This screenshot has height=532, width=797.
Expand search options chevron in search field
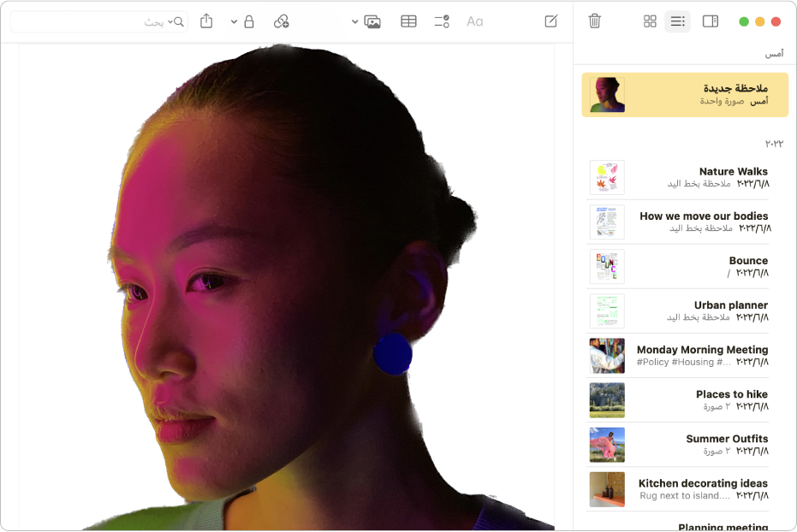click(x=170, y=21)
